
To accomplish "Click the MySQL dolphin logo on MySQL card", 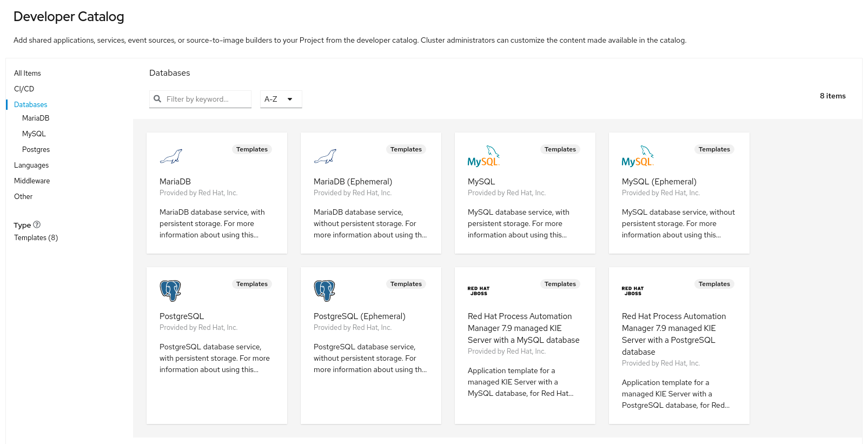I will pos(483,156).
